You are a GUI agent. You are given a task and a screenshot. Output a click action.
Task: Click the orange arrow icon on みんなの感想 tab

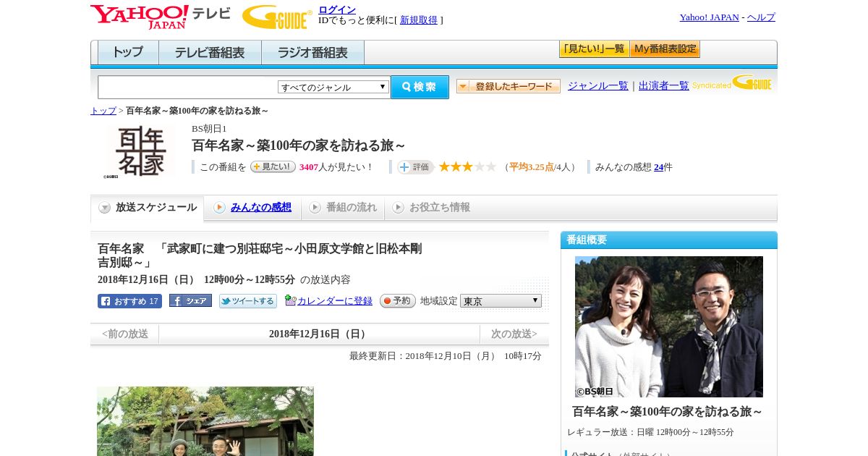tap(219, 208)
